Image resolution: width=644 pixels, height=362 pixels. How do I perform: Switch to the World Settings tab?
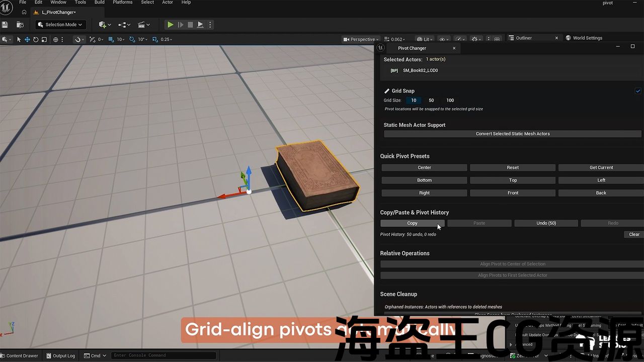coord(587,38)
